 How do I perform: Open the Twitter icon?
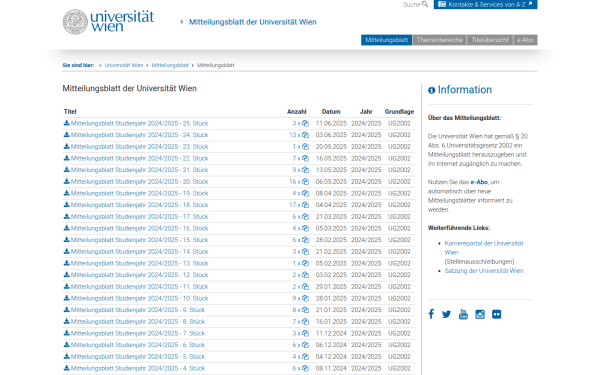coord(446,314)
